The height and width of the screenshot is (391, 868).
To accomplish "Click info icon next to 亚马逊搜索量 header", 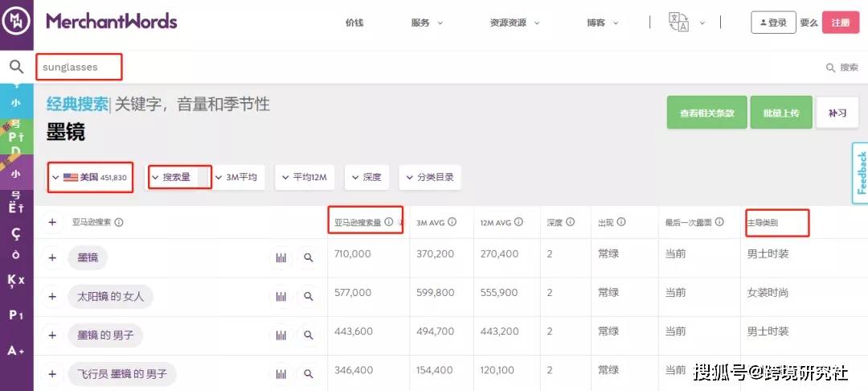I will 389,222.
